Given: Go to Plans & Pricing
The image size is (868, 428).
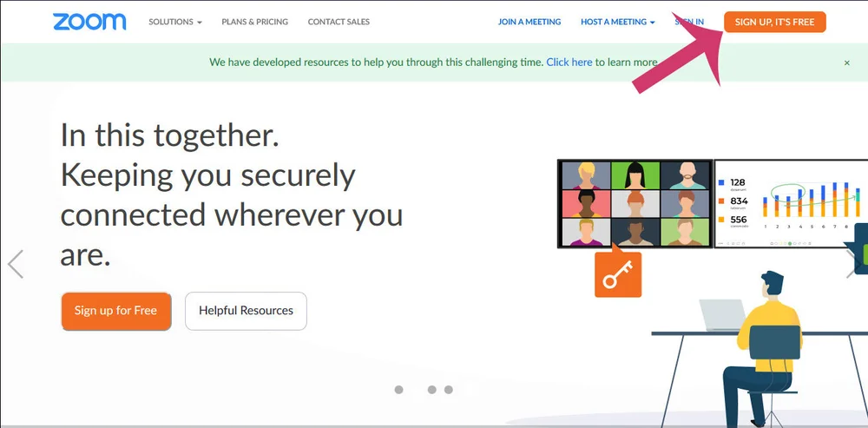Looking at the screenshot, I should [x=254, y=22].
